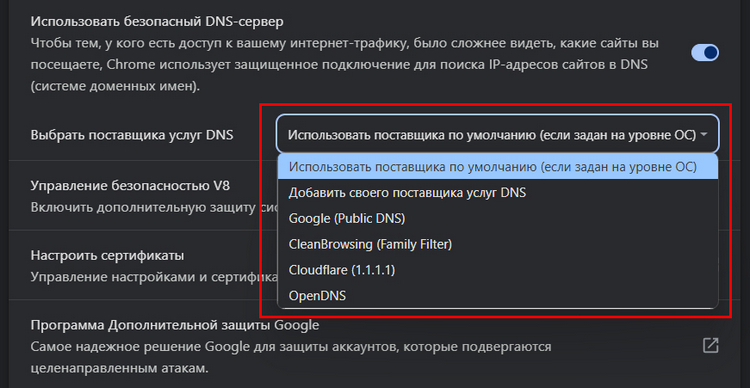Open the Advanced Protection external link icon
This screenshot has width=750, height=388.
[x=710, y=345]
